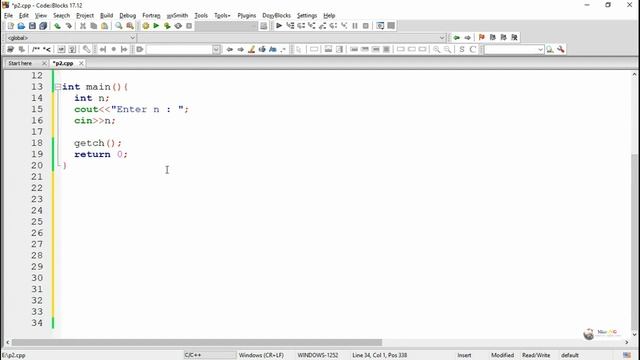The width and height of the screenshot is (640, 360).
Task: Open the Fortran menu
Action: click(151, 16)
